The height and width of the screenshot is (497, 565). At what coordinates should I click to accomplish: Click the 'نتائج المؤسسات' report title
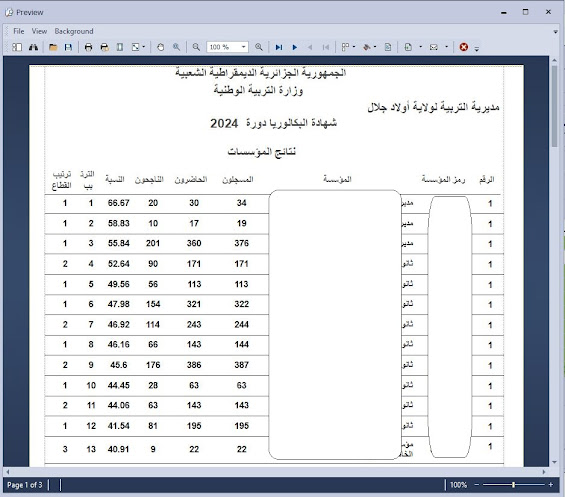pos(262,152)
